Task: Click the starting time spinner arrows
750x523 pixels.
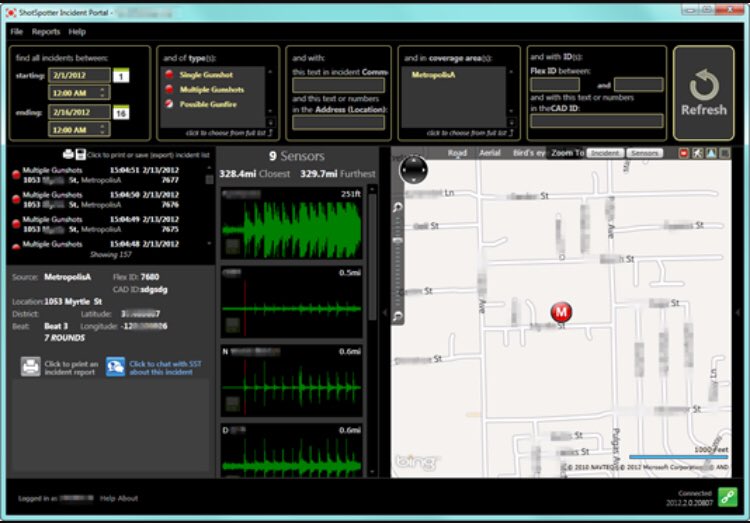Action: 102,92
